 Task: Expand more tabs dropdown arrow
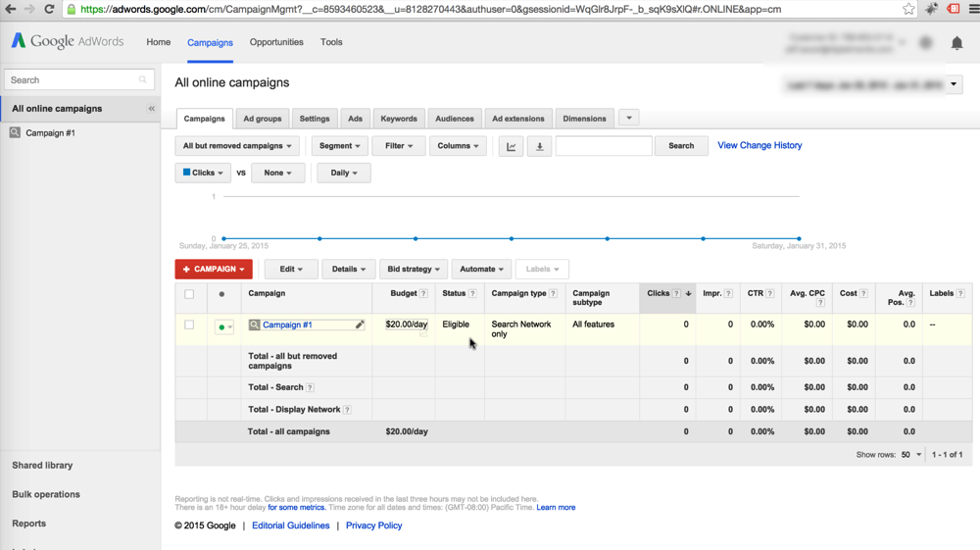tap(629, 118)
